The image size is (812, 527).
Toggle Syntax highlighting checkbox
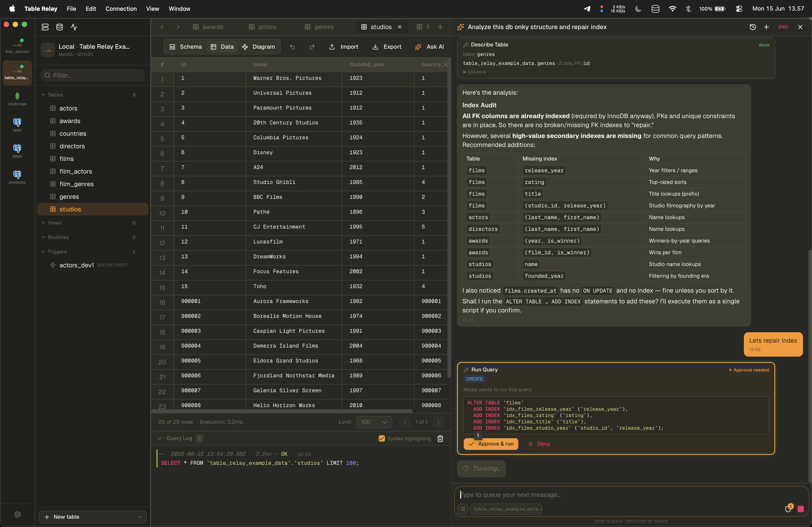pyautogui.click(x=382, y=438)
